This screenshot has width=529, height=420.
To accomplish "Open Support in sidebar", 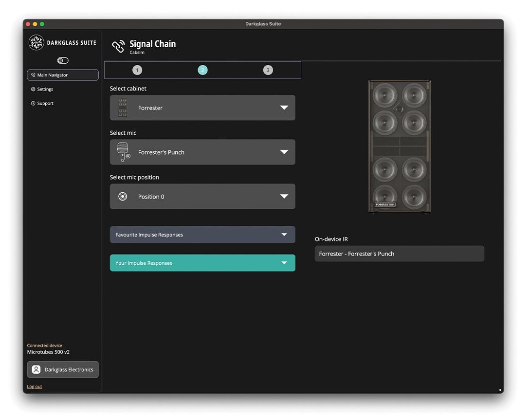I will [45, 103].
